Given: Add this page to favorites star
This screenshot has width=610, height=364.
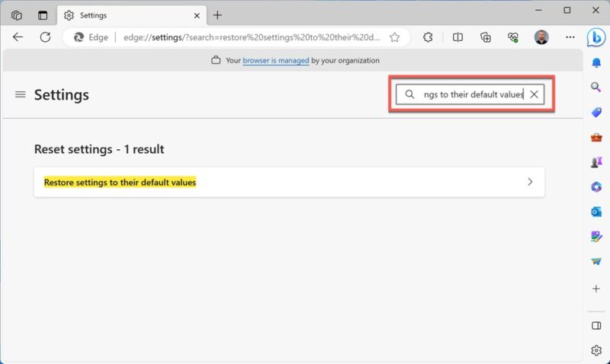Looking at the screenshot, I should [x=394, y=37].
